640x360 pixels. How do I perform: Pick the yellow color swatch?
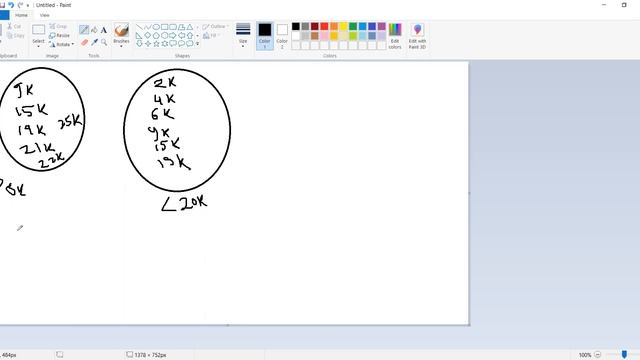(x=343, y=27)
